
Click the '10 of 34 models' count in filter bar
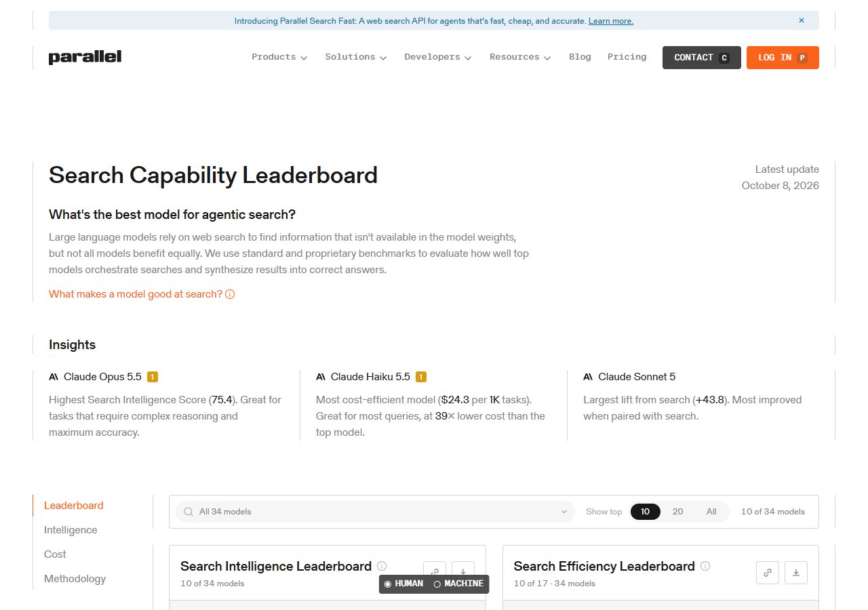click(773, 512)
